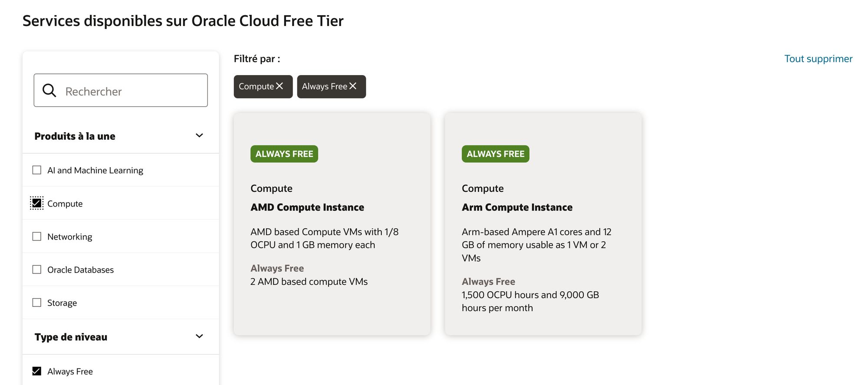Click the Always Free filter chip label
The width and height of the screenshot is (868, 385).
(324, 86)
